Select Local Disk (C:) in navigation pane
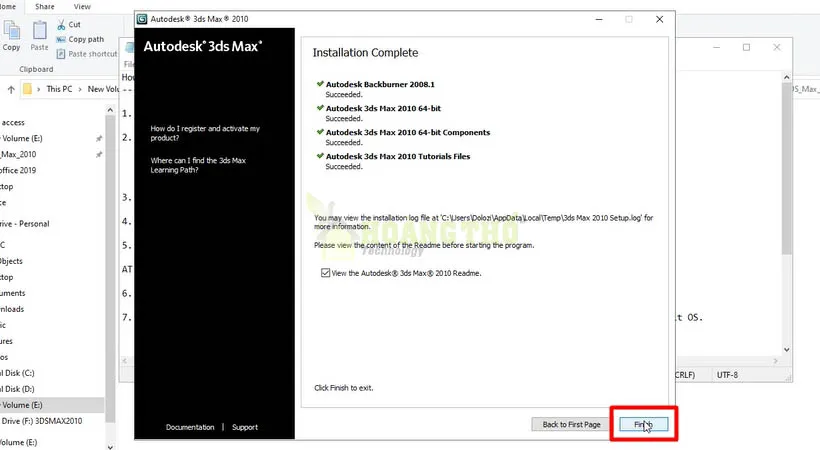This screenshot has width=820, height=450. (x=17, y=373)
